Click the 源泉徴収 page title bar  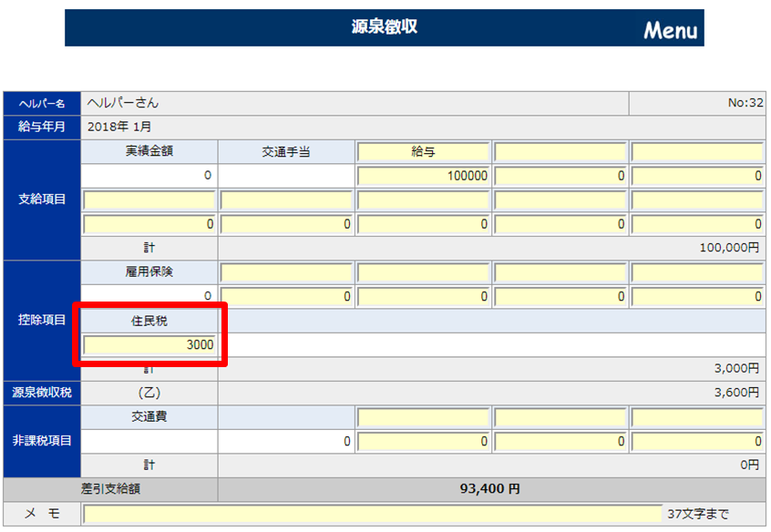[x=384, y=27]
